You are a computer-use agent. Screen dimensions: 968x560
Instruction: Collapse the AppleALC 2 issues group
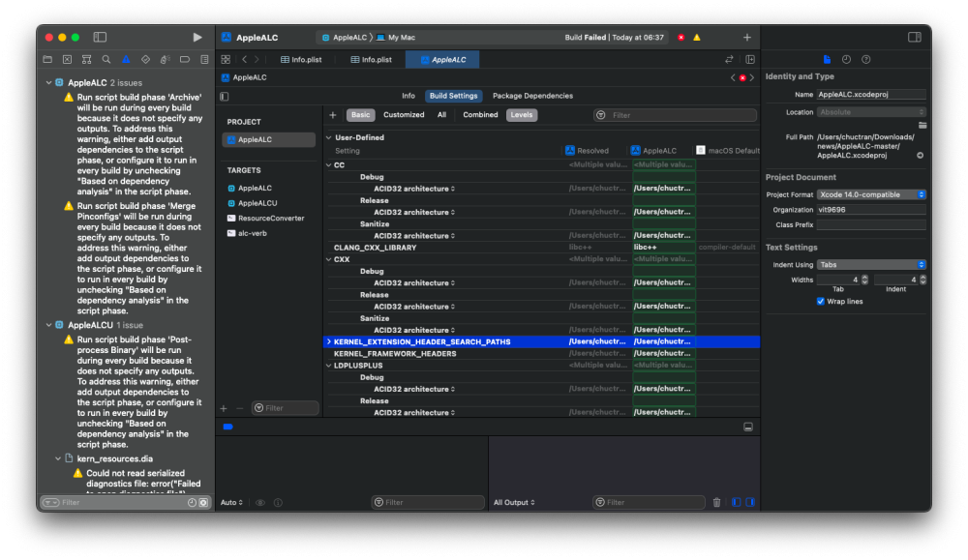[48, 82]
